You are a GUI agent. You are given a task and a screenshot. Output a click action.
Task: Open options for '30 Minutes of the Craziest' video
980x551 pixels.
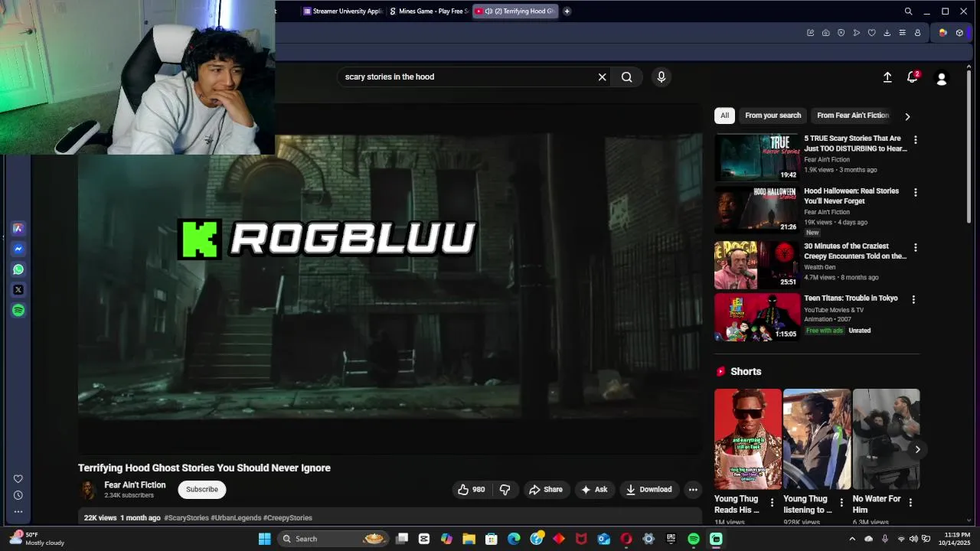point(915,247)
